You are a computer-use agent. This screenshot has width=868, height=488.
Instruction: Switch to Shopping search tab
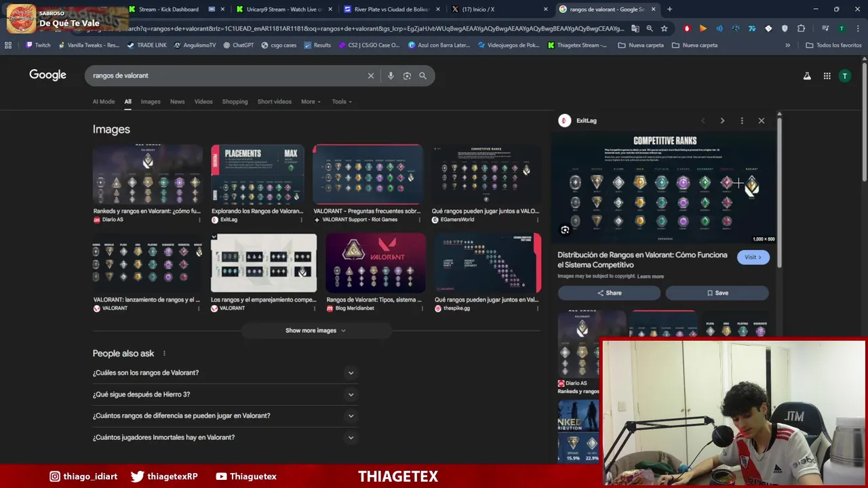pos(235,102)
